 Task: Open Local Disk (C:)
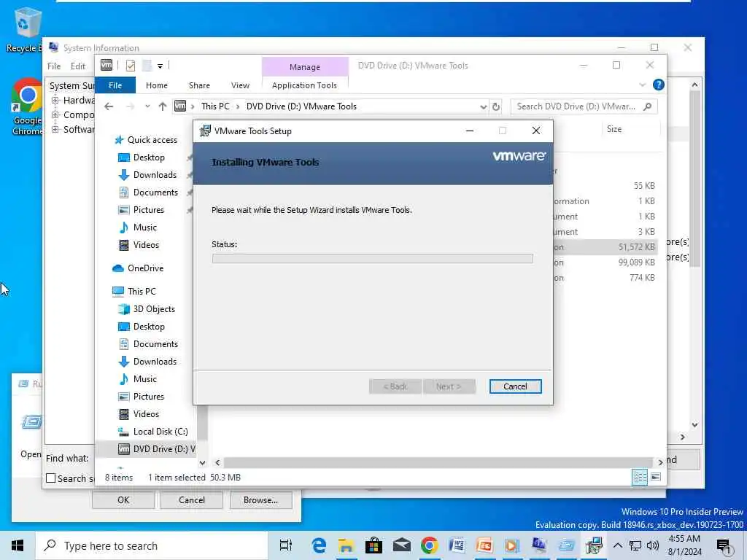click(160, 432)
